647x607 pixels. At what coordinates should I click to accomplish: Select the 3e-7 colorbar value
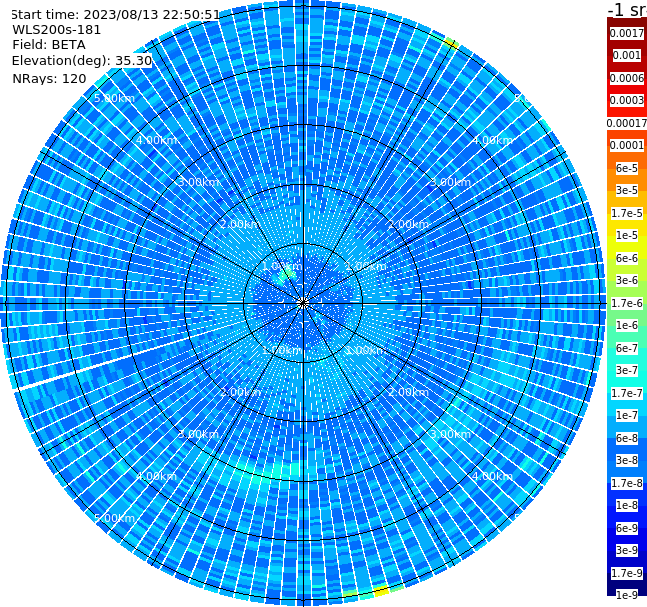626,370
